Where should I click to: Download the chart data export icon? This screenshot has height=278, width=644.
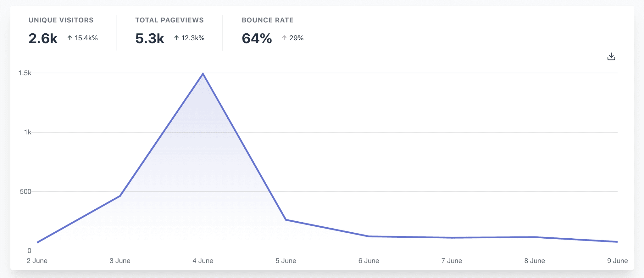pos(611,56)
